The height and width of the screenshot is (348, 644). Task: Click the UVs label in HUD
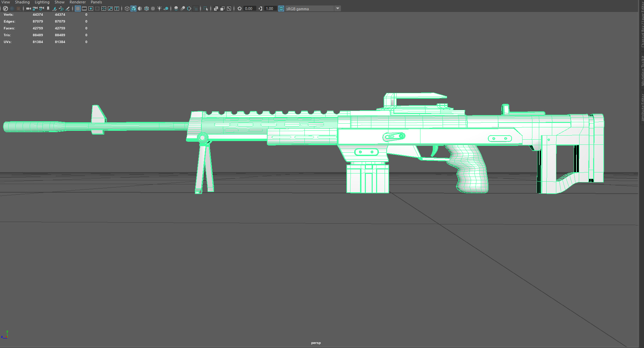click(x=8, y=42)
